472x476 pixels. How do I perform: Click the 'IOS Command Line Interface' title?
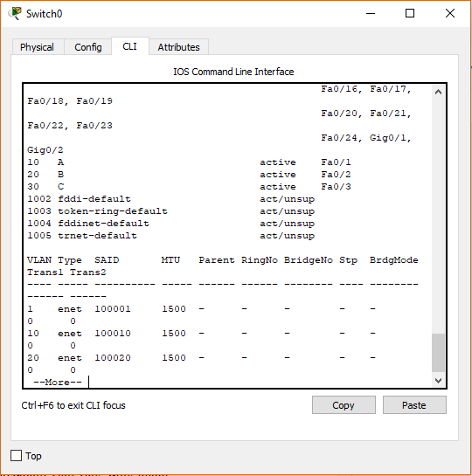(x=233, y=72)
